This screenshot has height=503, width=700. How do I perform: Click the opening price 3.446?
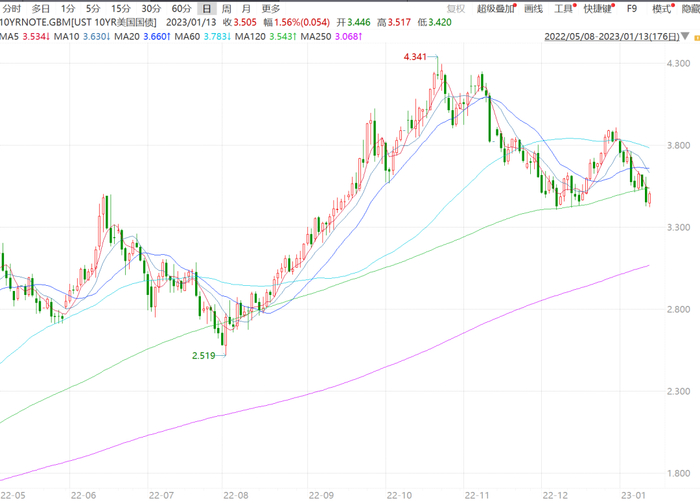click(x=359, y=22)
